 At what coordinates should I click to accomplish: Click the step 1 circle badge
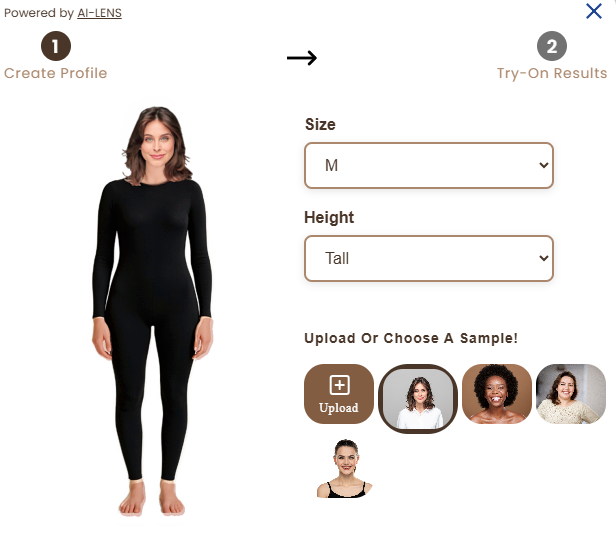(56, 46)
